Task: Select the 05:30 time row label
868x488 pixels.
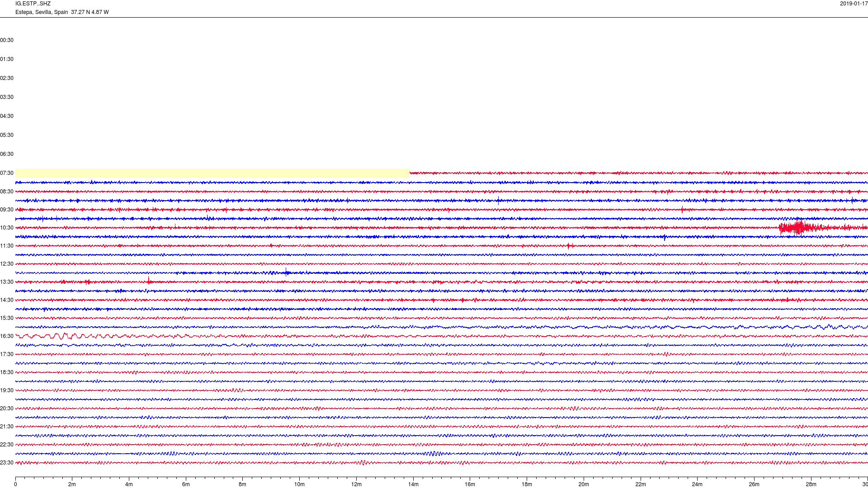Action: tap(7, 135)
